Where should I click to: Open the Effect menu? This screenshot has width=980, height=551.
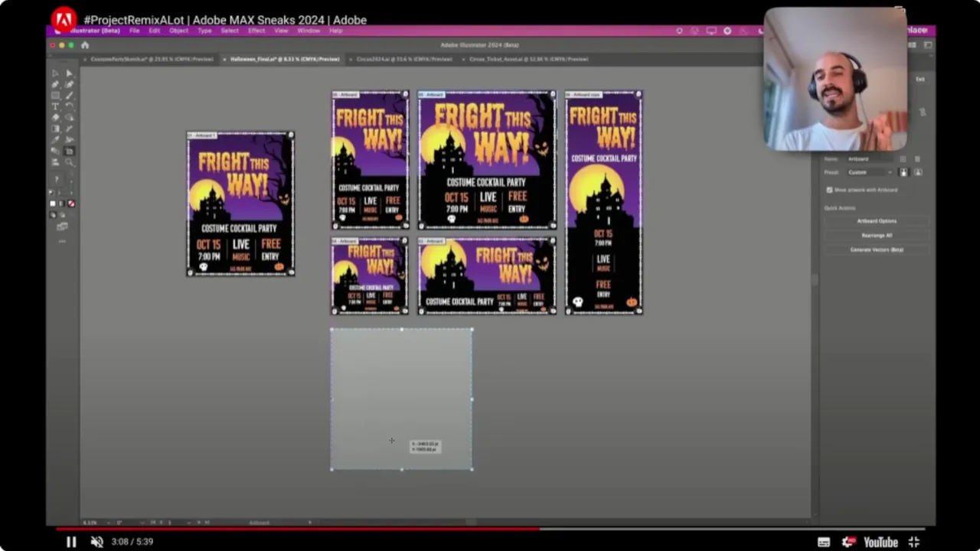click(x=256, y=31)
